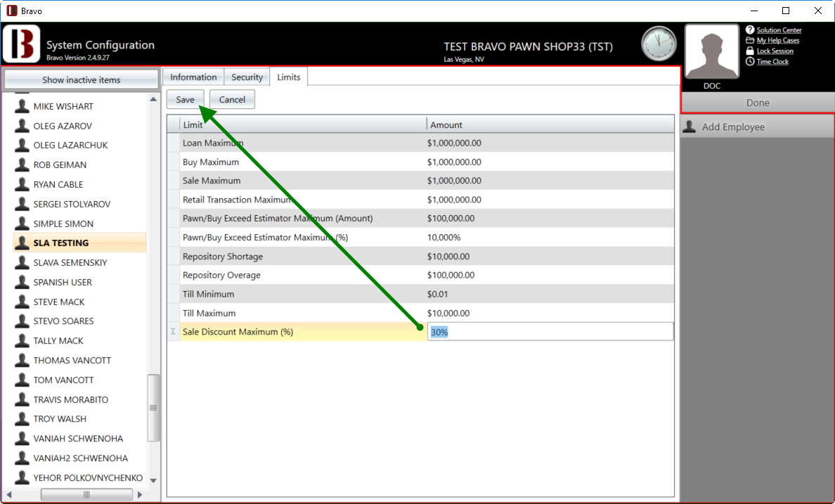Image resolution: width=835 pixels, height=504 pixels.
Task: Select employee SERGEI STOLYAROV
Action: tap(72, 204)
